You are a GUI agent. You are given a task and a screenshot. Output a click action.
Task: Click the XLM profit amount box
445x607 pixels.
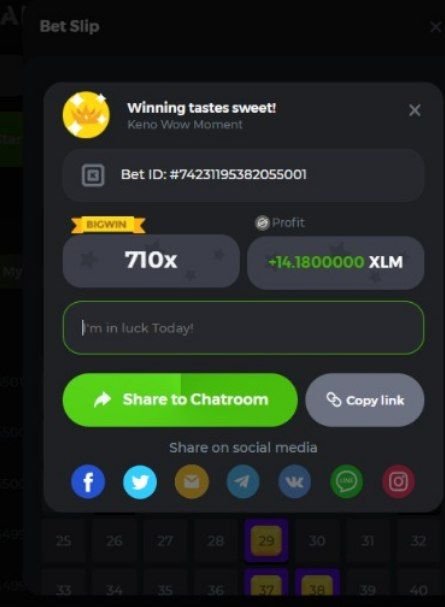click(x=335, y=262)
